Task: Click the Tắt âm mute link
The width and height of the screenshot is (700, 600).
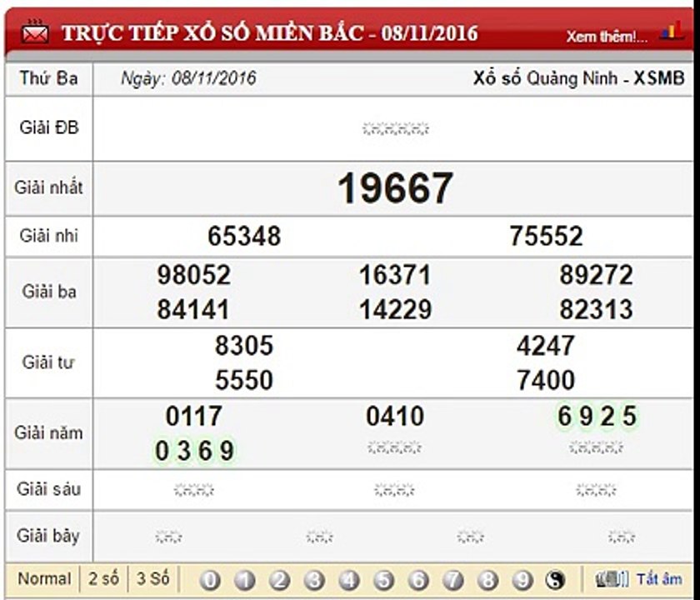Action: 659,579
